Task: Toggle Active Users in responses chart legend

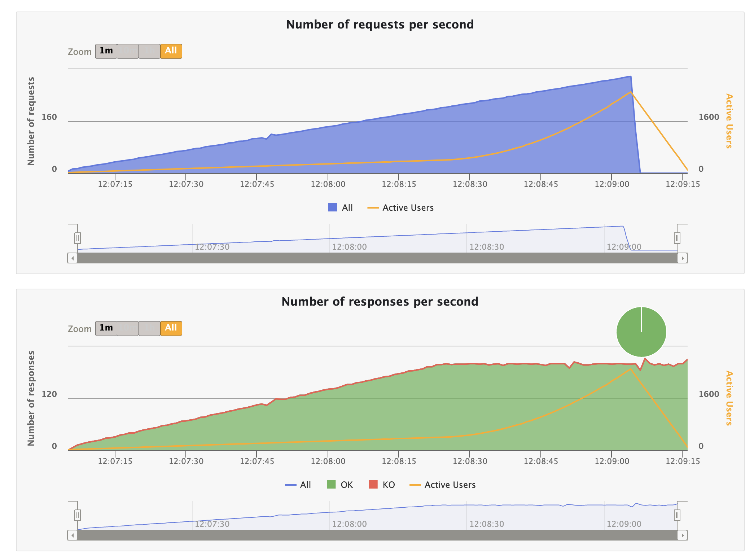Action: [x=450, y=485]
